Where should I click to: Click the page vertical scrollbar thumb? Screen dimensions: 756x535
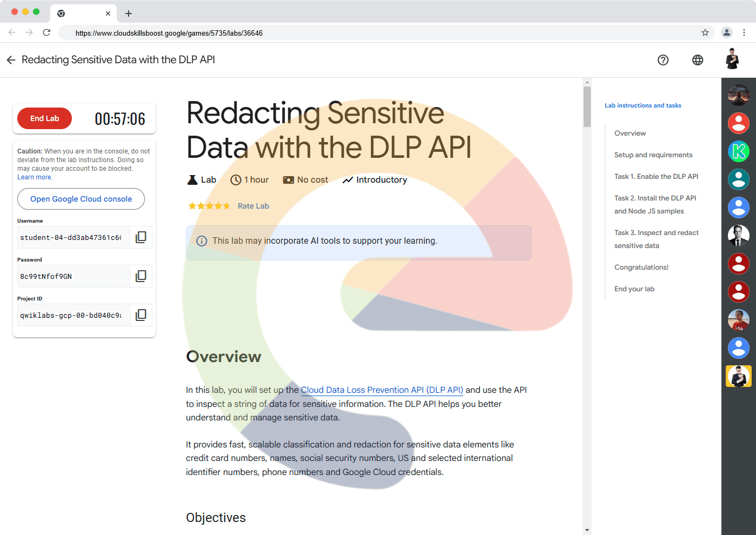[x=587, y=106]
